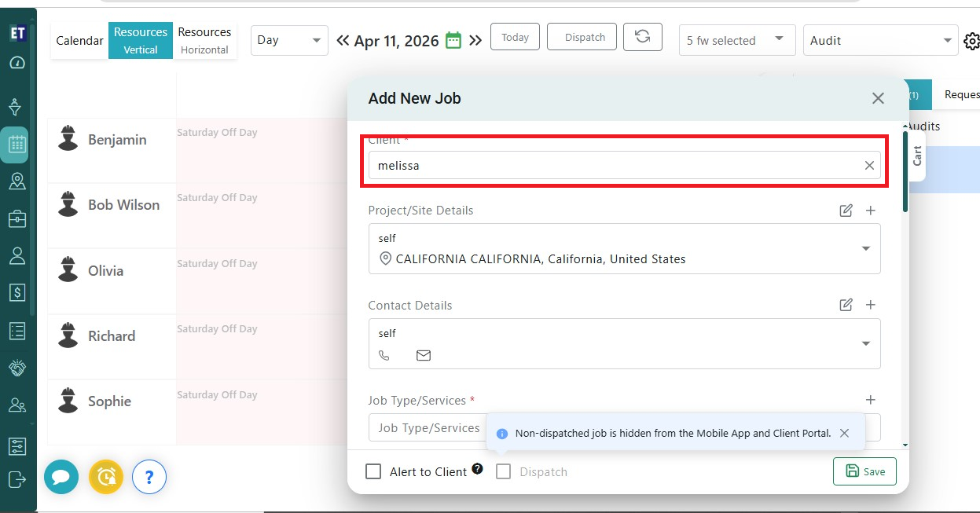
Task: Click the logout icon in sidebar
Action: coord(17,479)
